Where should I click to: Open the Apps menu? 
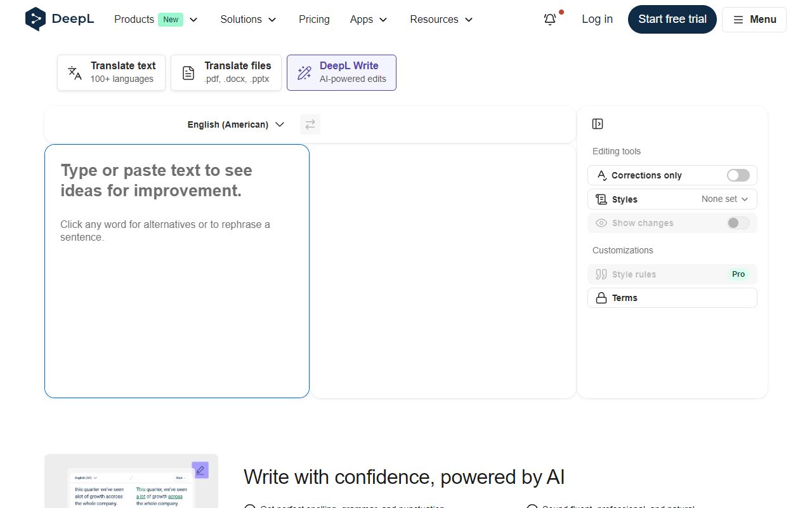click(x=368, y=20)
